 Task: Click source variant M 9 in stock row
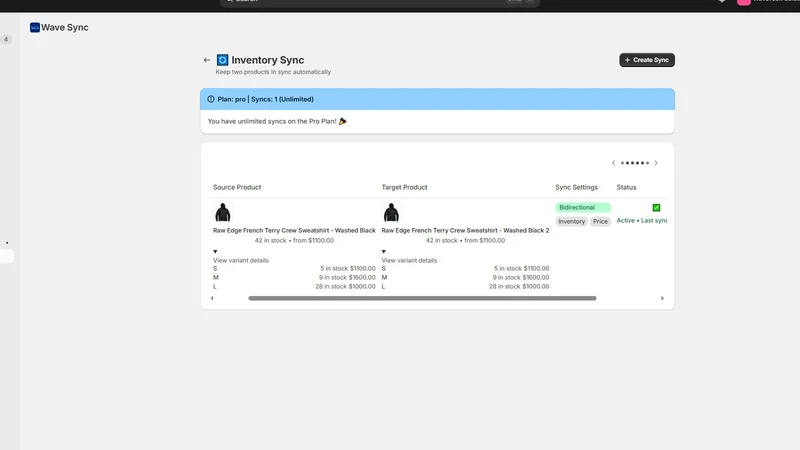pyautogui.click(x=294, y=278)
